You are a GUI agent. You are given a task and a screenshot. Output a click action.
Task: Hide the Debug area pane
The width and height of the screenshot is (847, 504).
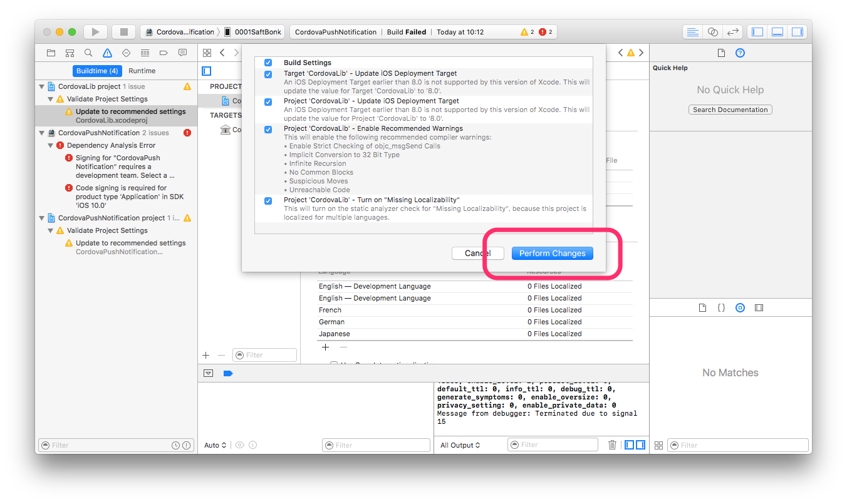pos(777,32)
